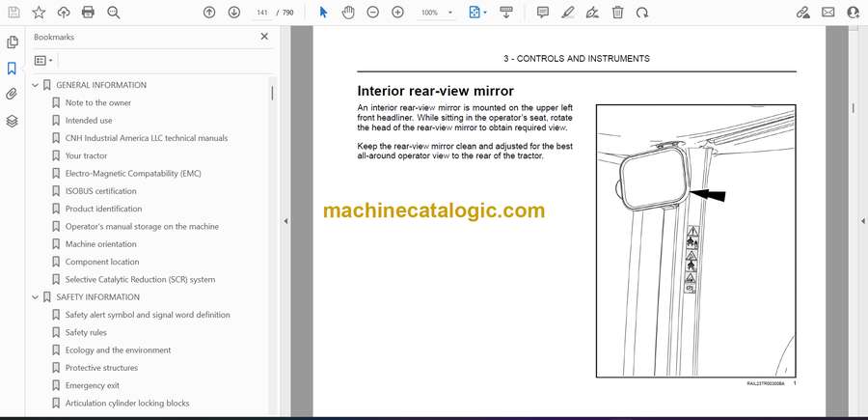
Task: Print the document using the printer icon
Action: coord(89,13)
